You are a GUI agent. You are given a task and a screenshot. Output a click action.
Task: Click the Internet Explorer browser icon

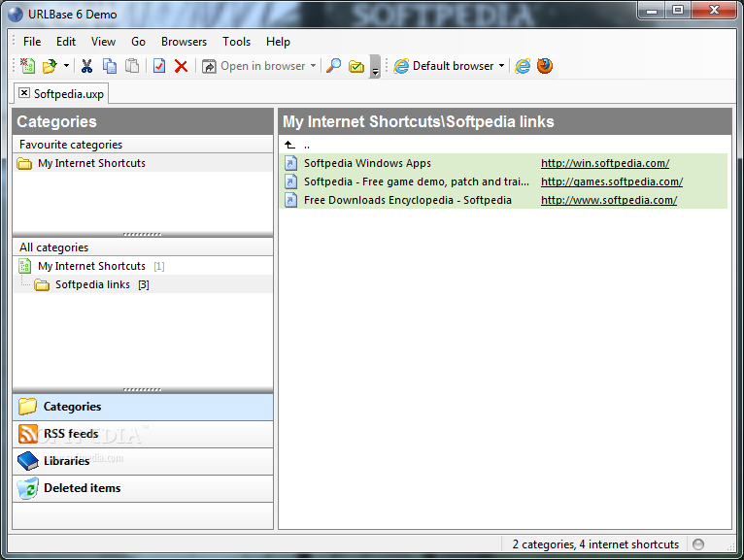click(523, 66)
